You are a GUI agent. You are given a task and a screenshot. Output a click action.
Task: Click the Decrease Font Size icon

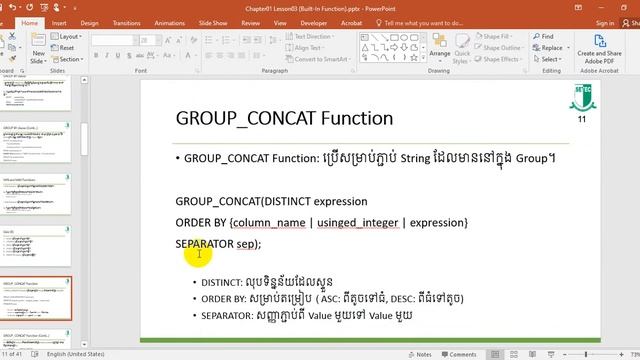179,40
